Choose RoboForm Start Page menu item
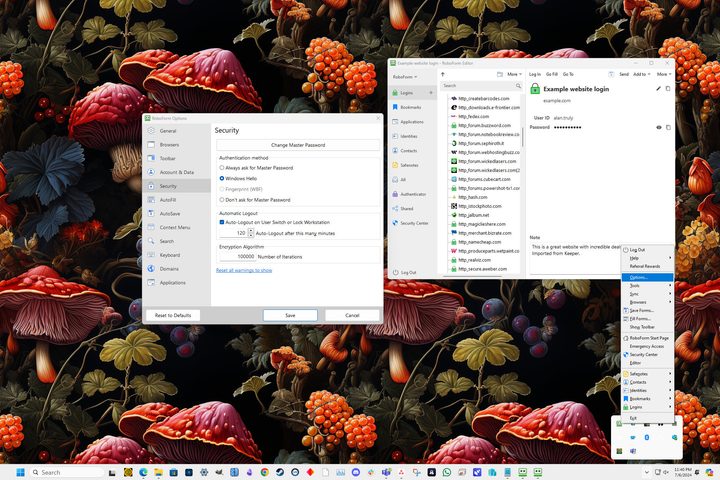Screen dimensions: 720x480 [647, 338]
